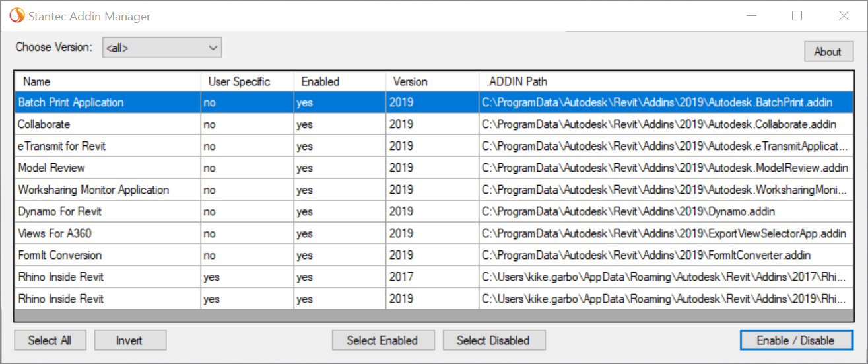The width and height of the screenshot is (868, 364).
Task: Sort by User Specific column header
Action: (x=239, y=82)
